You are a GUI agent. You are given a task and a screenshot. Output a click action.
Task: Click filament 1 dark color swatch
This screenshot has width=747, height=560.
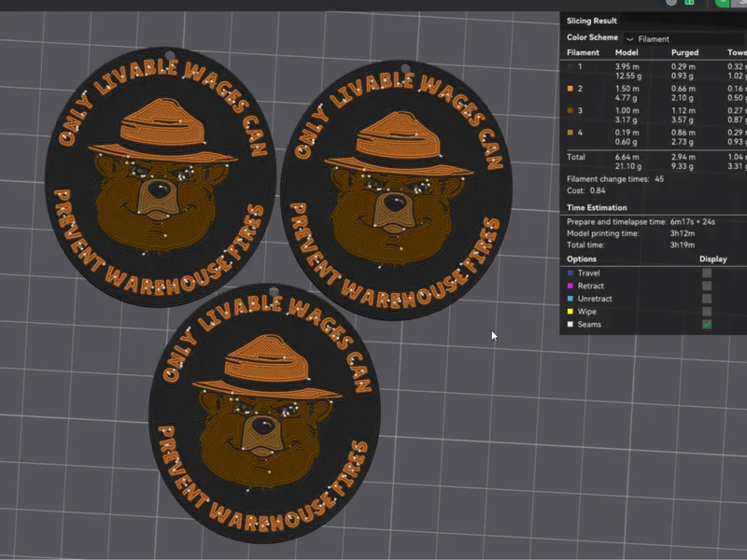point(571,66)
